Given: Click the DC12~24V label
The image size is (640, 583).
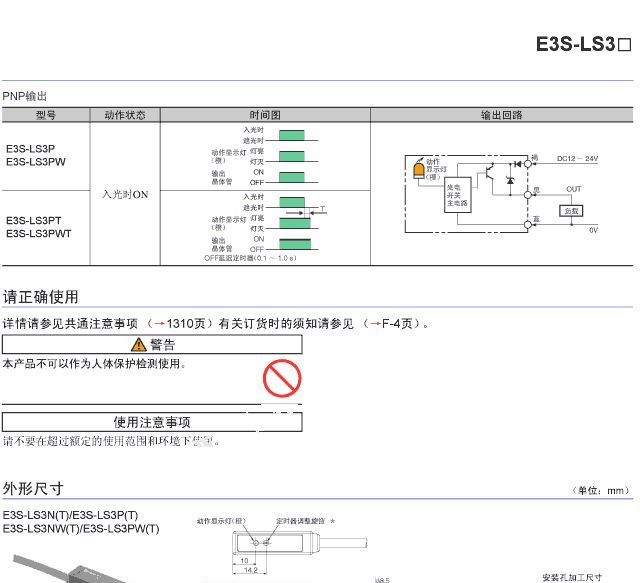Looking at the screenshot, I should [x=578, y=158].
